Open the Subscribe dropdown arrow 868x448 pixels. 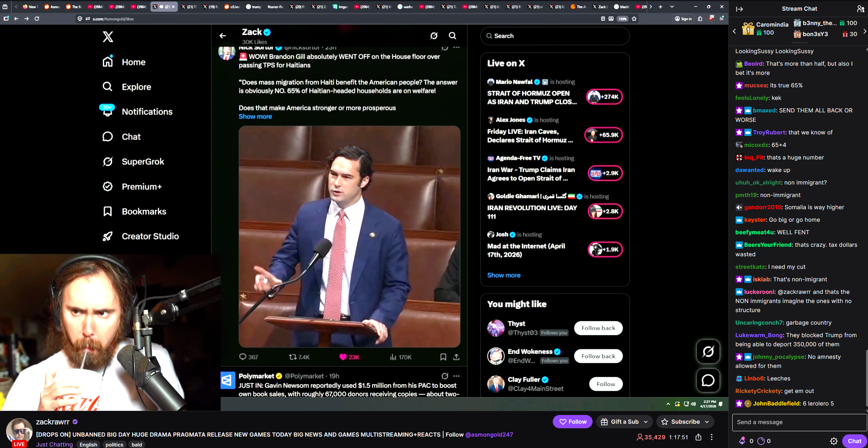pyautogui.click(x=707, y=422)
